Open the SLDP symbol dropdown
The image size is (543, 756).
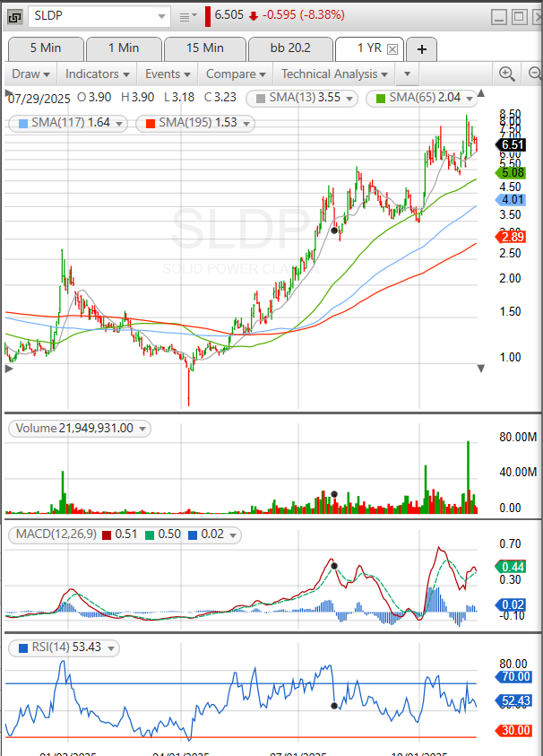162,17
